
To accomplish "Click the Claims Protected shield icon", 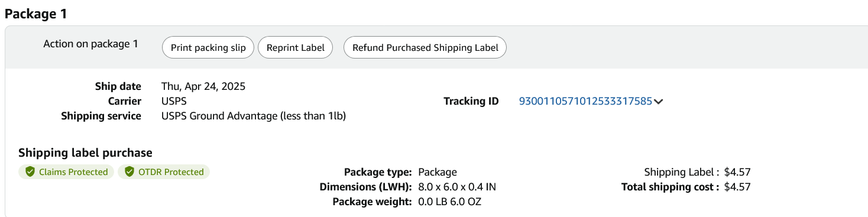I will click(30, 172).
